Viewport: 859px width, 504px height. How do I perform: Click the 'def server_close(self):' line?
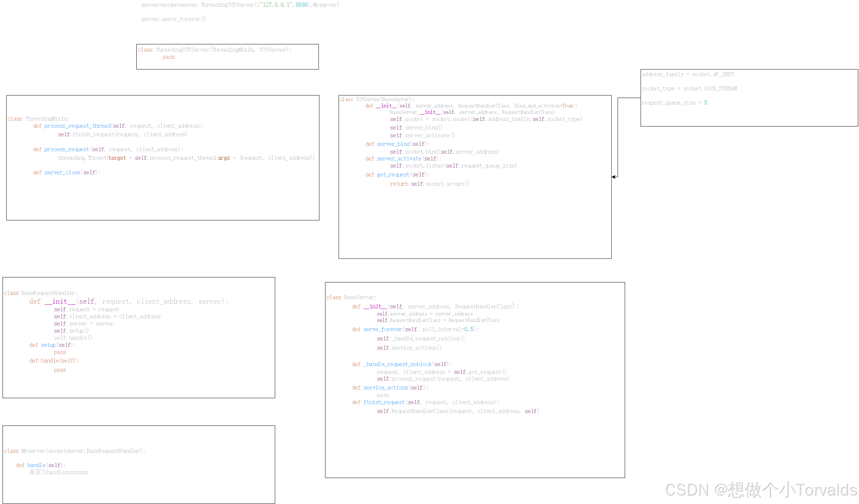[x=67, y=173]
